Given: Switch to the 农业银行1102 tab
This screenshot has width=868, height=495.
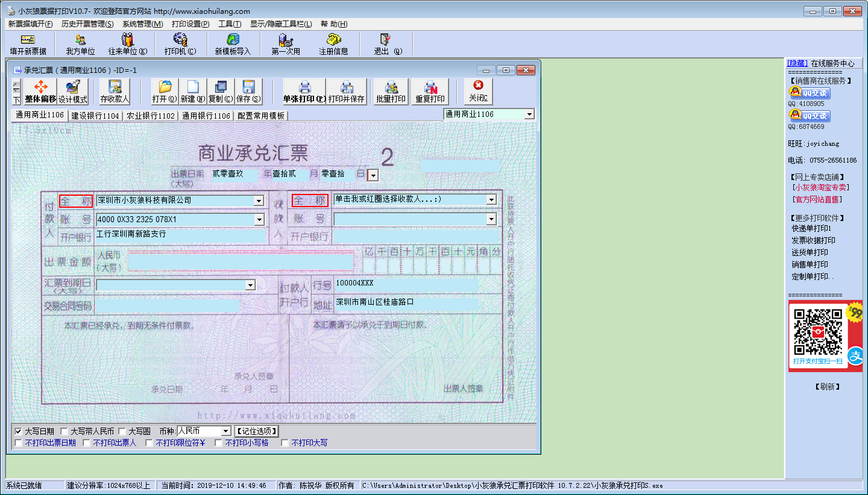Looking at the screenshot, I should point(151,116).
